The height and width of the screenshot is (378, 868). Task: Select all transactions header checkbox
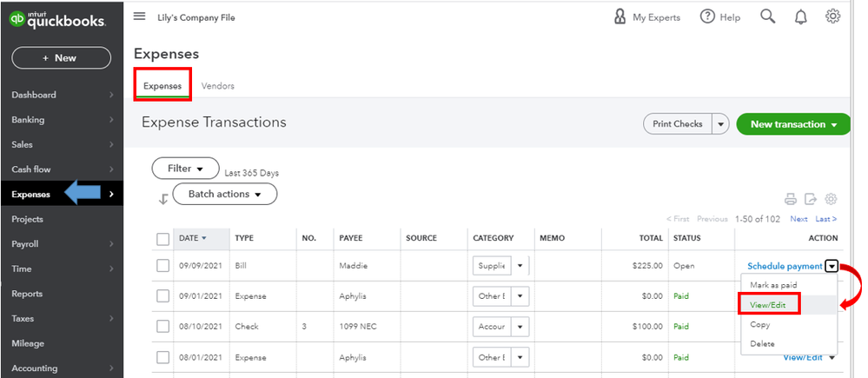tap(162, 239)
